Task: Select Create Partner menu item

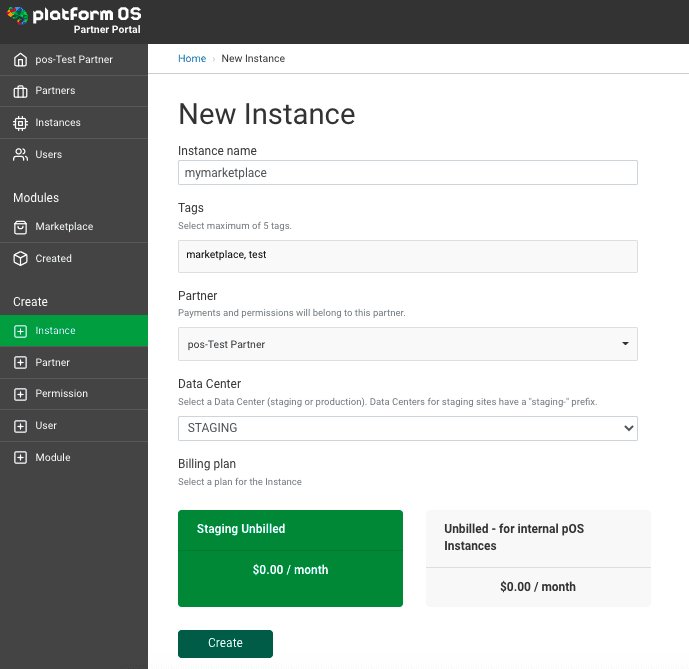Action: [x=74, y=363]
